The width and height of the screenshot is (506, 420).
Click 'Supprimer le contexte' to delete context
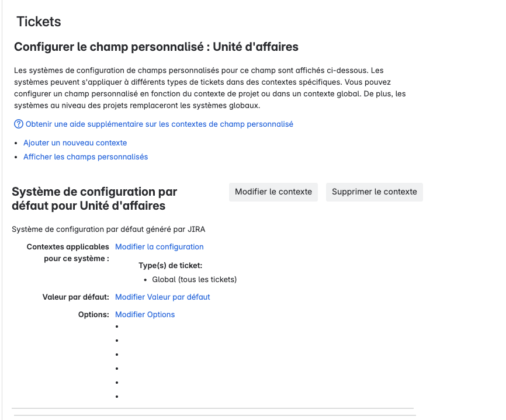point(374,192)
